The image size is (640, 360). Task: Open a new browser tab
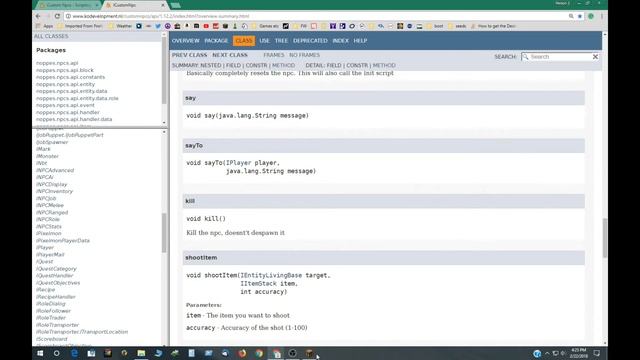click(176, 5)
